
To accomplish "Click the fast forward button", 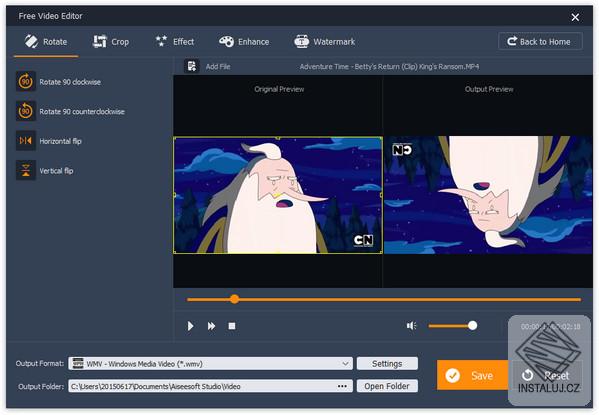I will (211, 326).
